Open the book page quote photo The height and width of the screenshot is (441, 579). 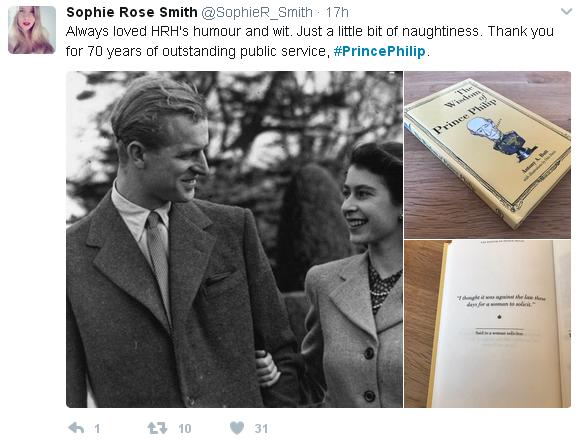(487, 324)
